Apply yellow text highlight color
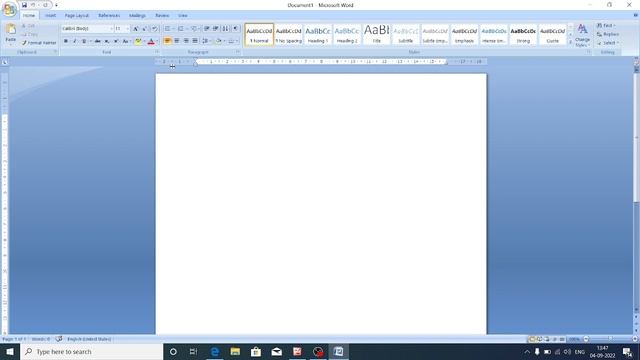 138,41
